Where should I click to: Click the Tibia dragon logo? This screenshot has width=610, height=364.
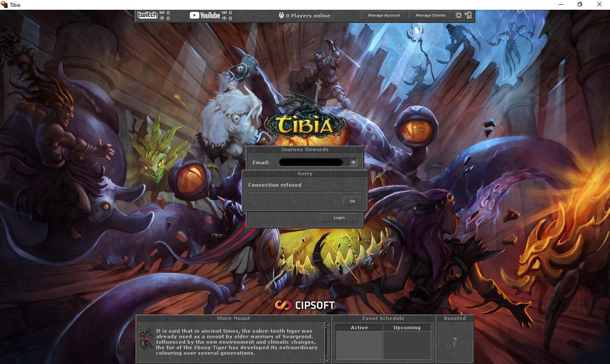305,116
